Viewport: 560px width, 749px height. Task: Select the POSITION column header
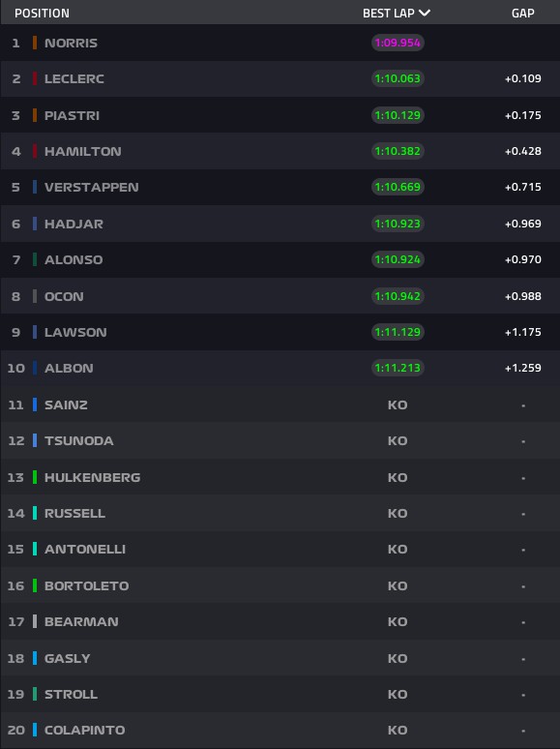(x=42, y=14)
